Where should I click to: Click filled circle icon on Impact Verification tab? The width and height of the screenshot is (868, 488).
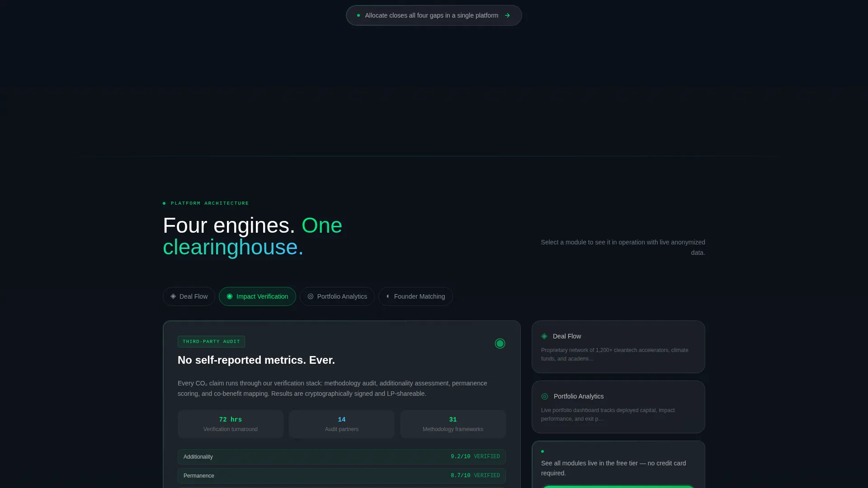230,296
